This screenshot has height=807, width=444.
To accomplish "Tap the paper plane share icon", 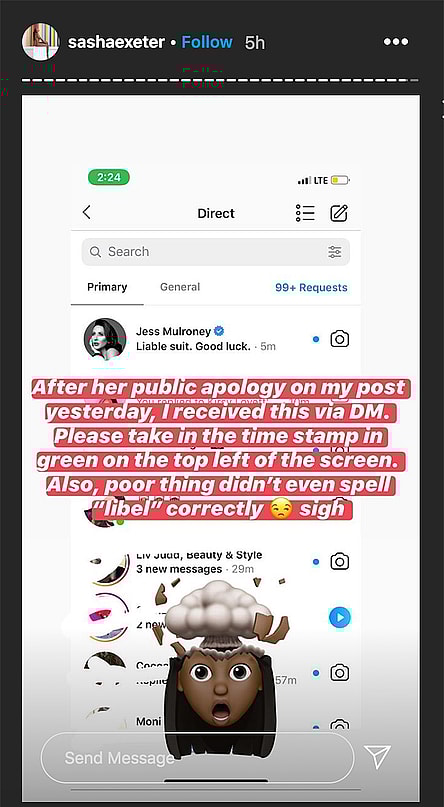I will click(x=377, y=757).
